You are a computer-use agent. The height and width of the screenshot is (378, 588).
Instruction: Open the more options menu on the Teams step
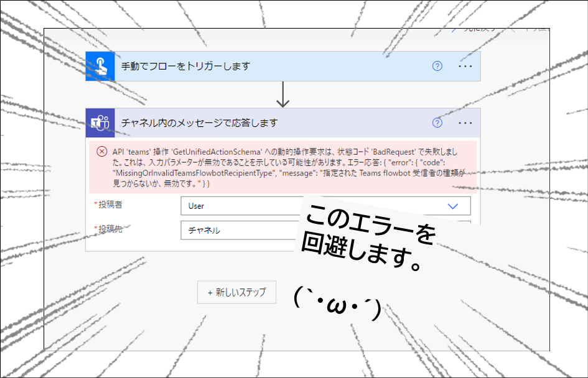coord(465,123)
